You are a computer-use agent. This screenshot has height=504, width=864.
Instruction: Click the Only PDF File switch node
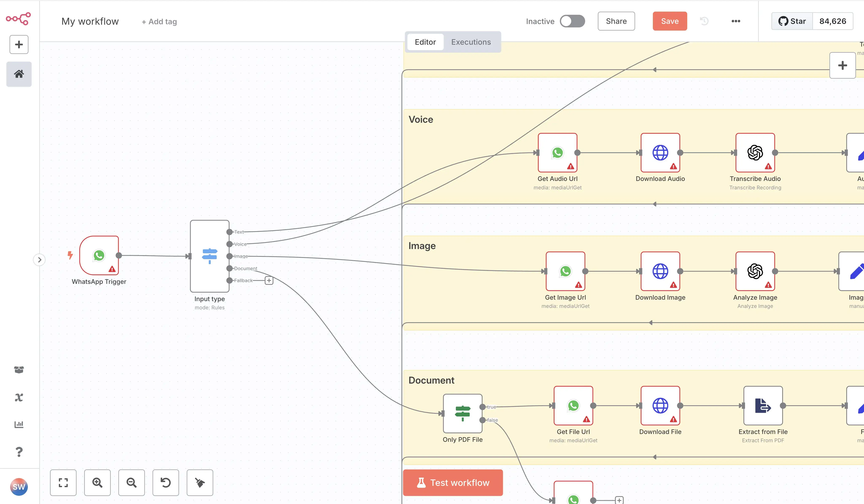[x=463, y=414]
